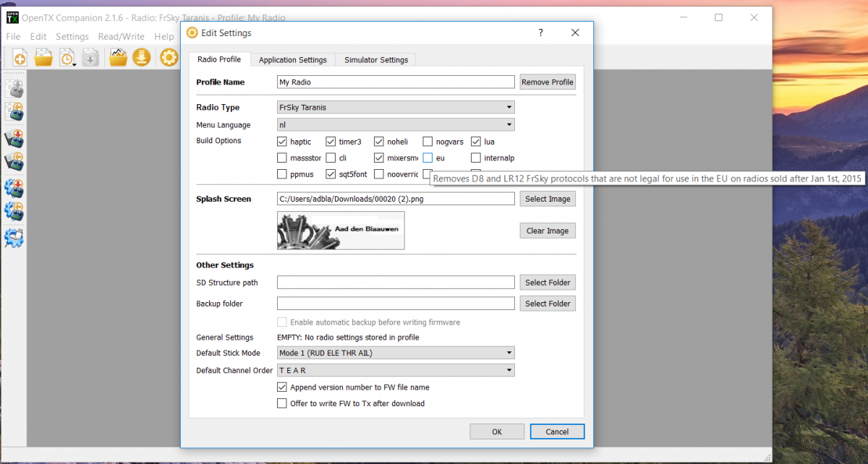
Task: Open recent files clock icon
Action: coord(67,58)
